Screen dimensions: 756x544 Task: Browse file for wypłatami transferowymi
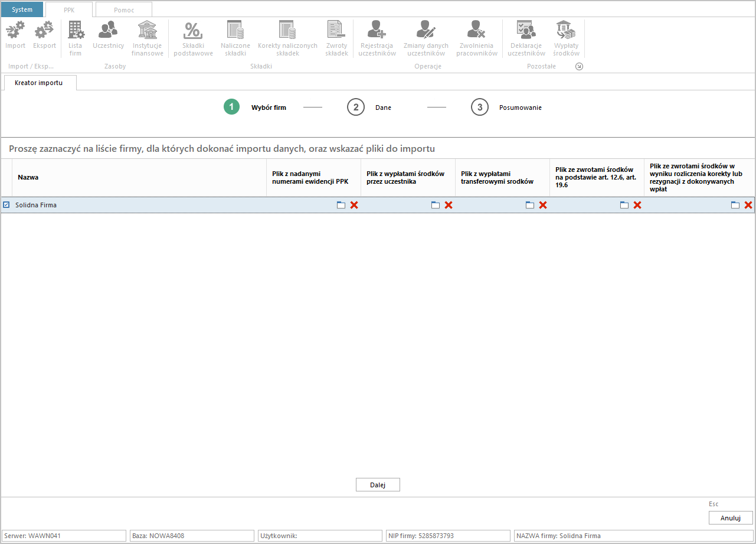[530, 205]
